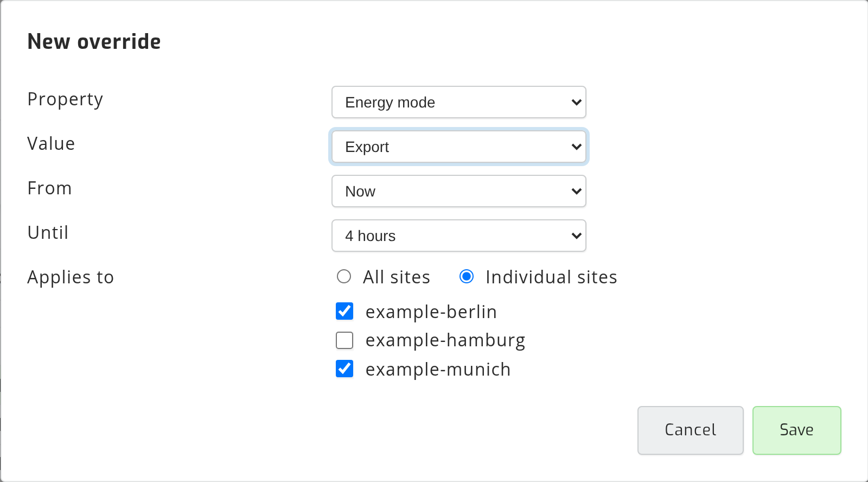The width and height of the screenshot is (868, 482).
Task: Click the Individual sites label text
Action: pos(551,277)
